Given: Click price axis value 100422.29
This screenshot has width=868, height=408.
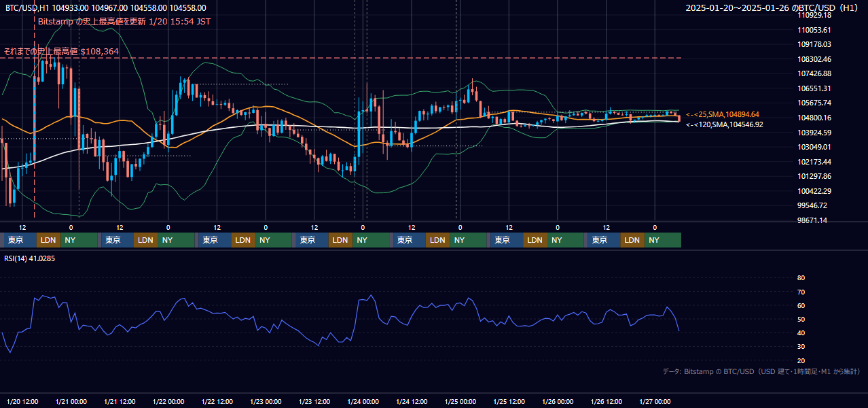Looking at the screenshot, I should pos(814,191).
